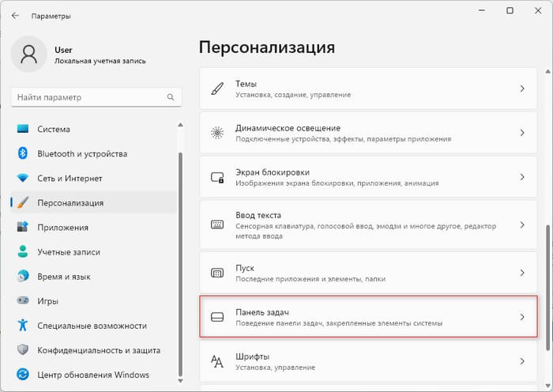
Task: Open Конфиденциальность и защита section
Action: [93, 350]
